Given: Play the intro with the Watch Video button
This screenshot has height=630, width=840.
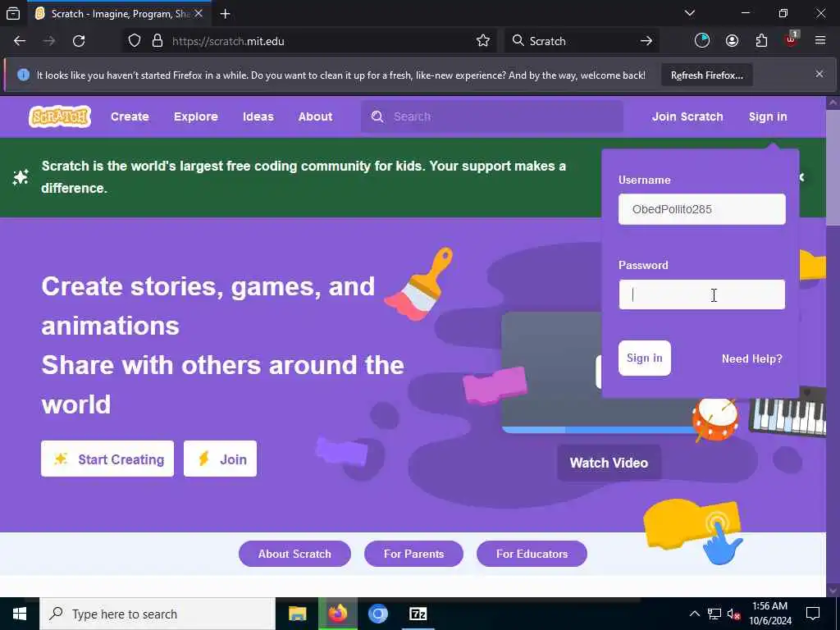Looking at the screenshot, I should click(x=609, y=463).
